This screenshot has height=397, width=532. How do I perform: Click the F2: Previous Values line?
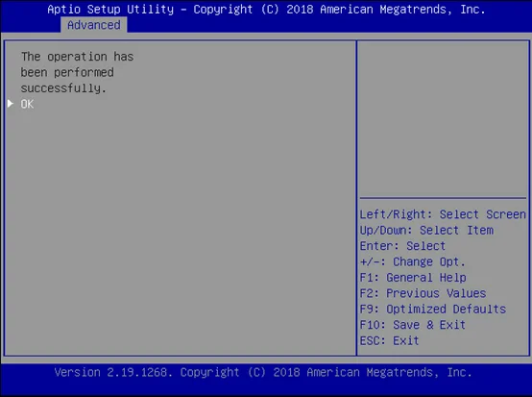[423, 293]
